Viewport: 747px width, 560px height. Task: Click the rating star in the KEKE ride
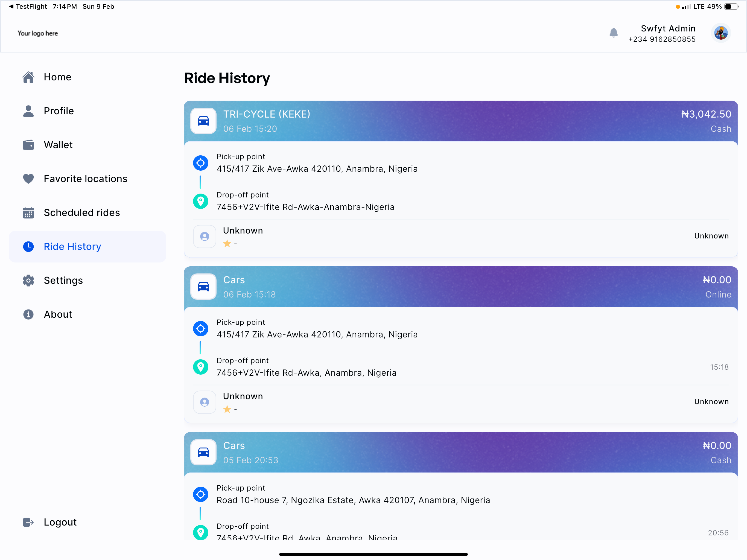click(227, 244)
